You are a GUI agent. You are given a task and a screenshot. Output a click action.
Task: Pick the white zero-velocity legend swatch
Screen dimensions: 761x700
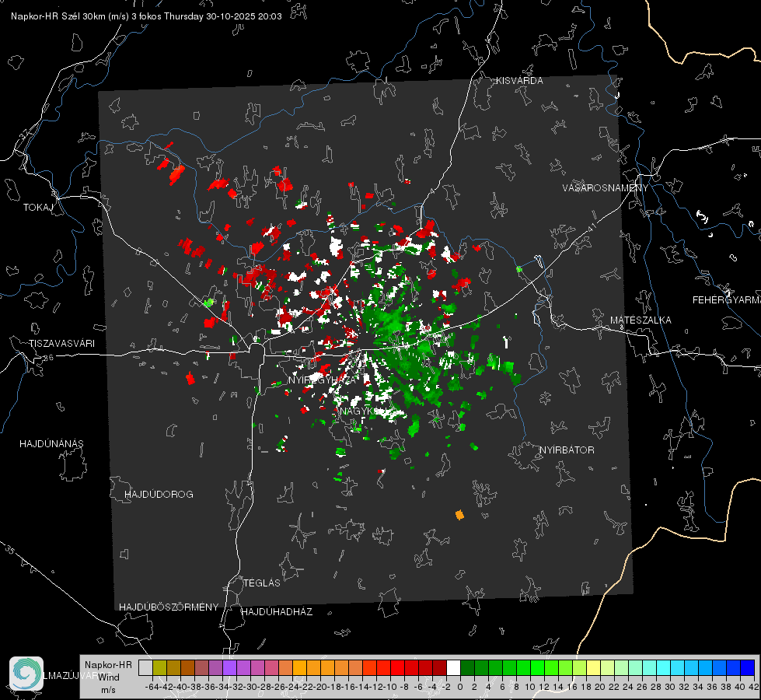(x=453, y=667)
